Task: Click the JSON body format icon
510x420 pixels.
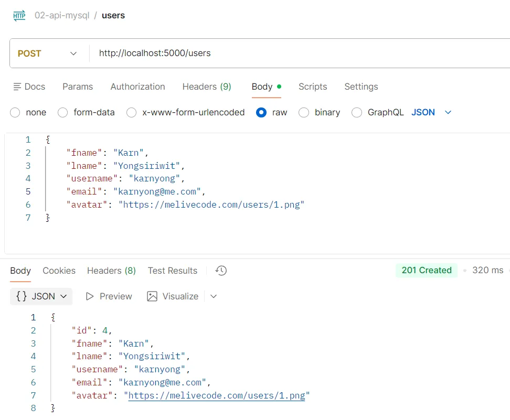Action: click(x=22, y=296)
